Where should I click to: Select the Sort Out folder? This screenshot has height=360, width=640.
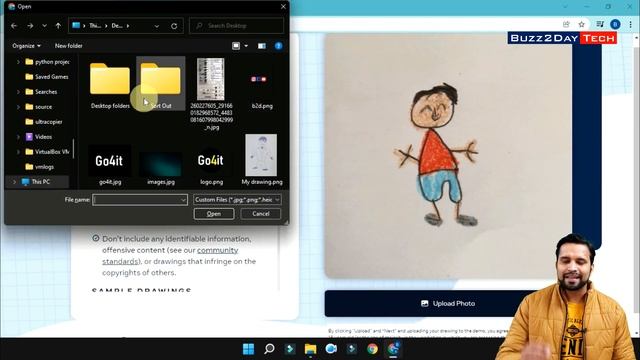pyautogui.click(x=160, y=84)
